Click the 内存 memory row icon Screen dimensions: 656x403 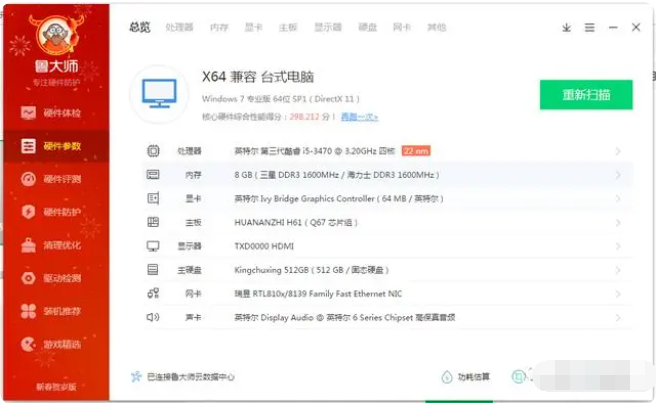click(x=153, y=175)
